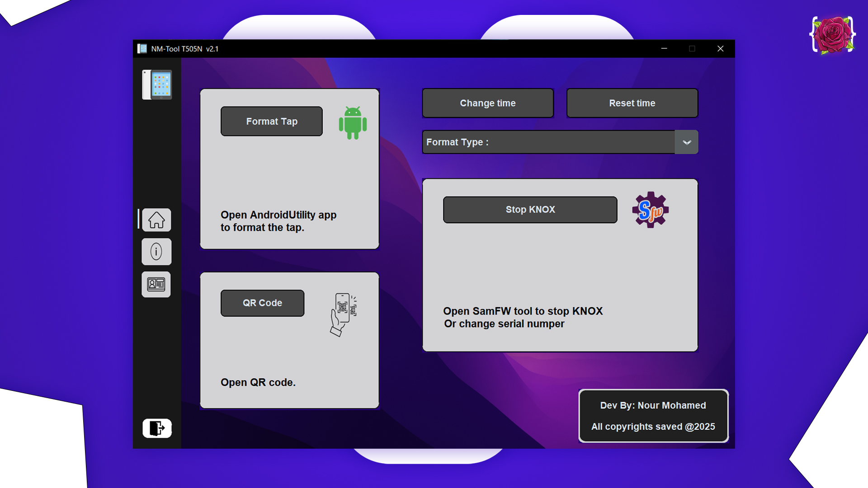Screen dimensions: 868x488
Task: Open the Info sidebar icon
Action: tap(156, 252)
